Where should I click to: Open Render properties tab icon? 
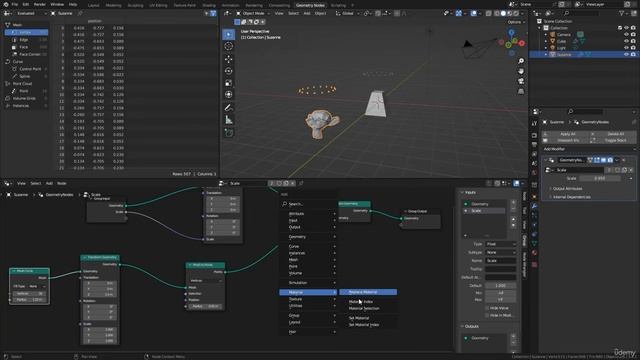[534, 135]
